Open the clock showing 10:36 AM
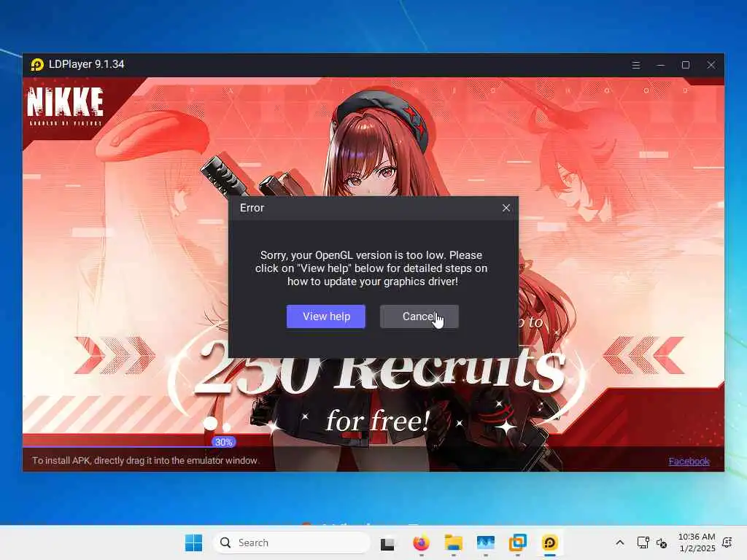The image size is (747, 560). (697, 542)
